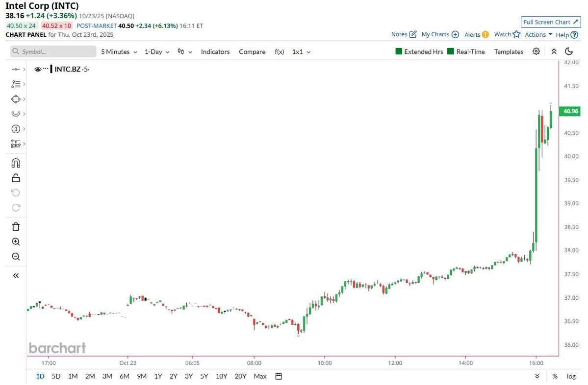Click the Symbol search field

click(53, 52)
